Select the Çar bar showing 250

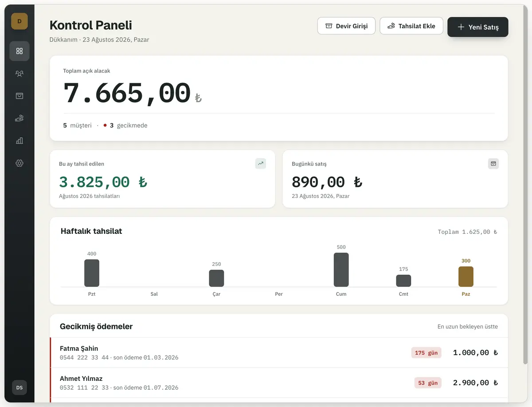(x=216, y=278)
